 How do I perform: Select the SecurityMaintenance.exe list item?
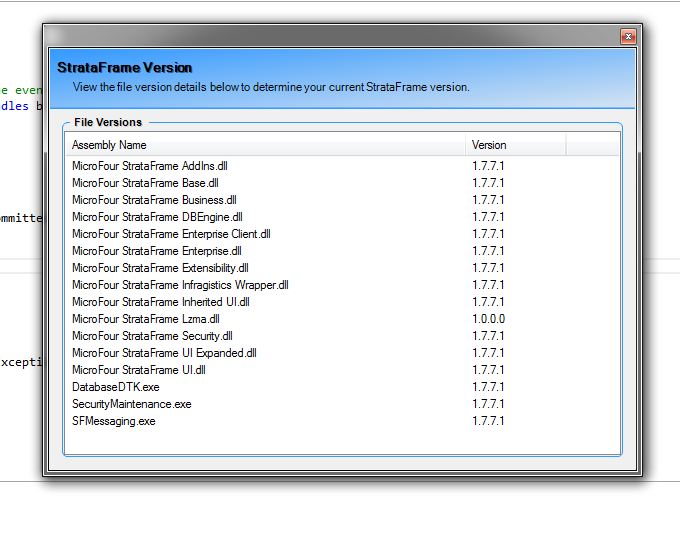click(x=132, y=404)
